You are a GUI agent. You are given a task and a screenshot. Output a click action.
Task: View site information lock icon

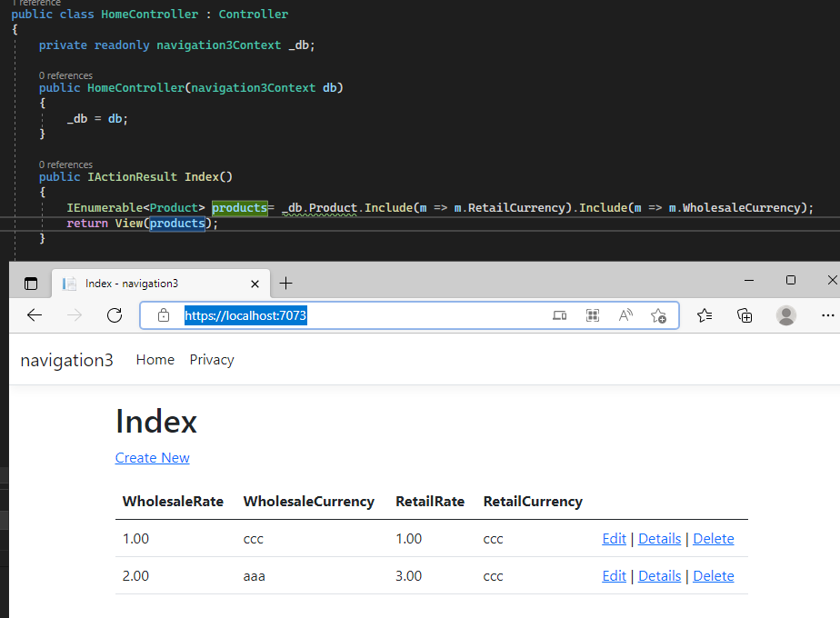click(x=164, y=315)
